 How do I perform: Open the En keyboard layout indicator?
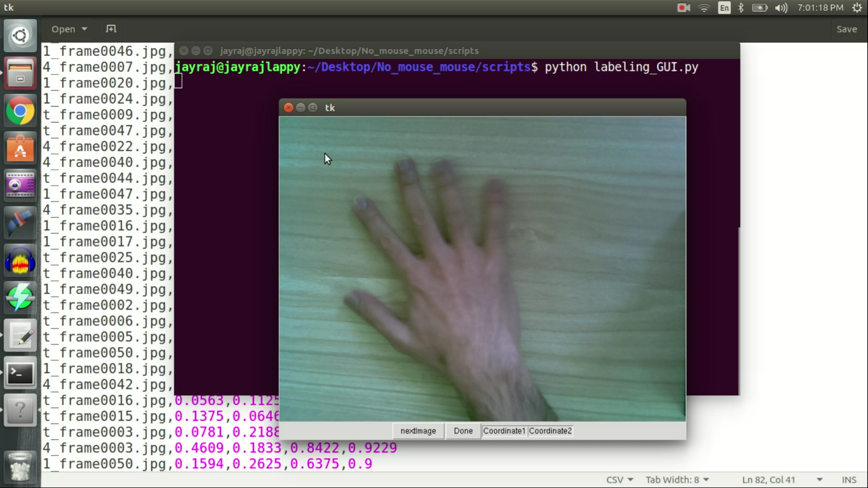tap(724, 8)
